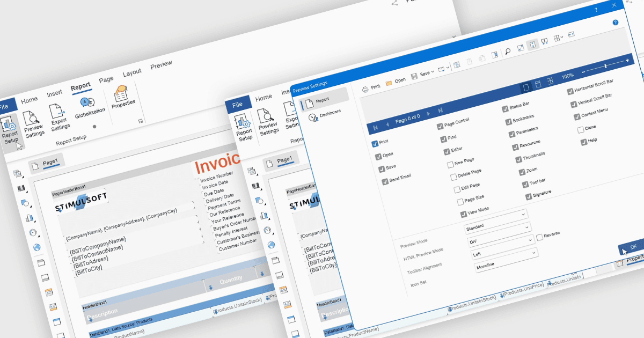Select chart component in left window toolbar
The width and height of the screenshot is (644, 338).
28,218
